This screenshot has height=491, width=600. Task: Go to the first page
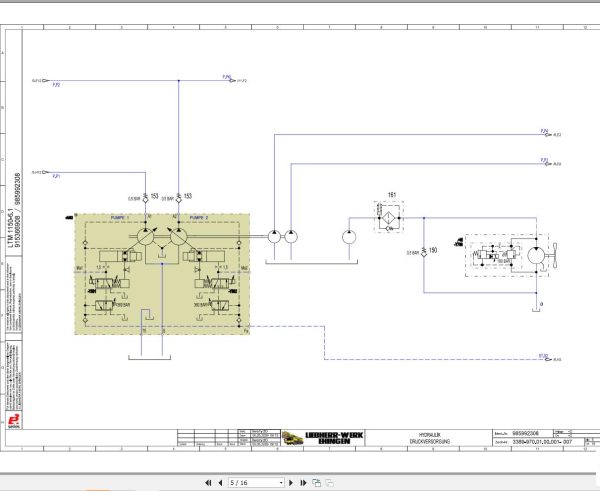tap(208, 483)
